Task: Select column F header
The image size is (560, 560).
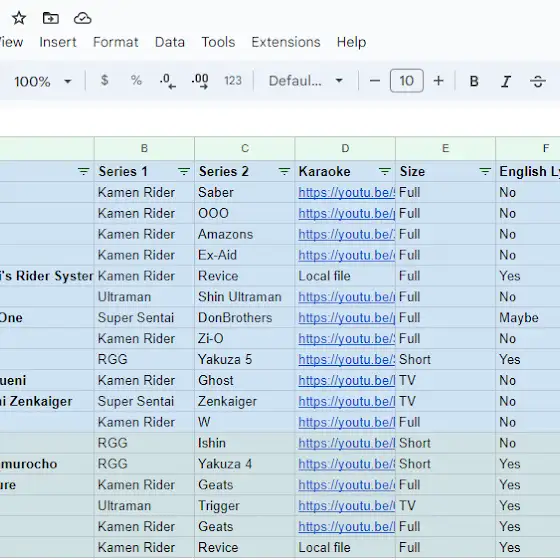Action: pos(528,148)
